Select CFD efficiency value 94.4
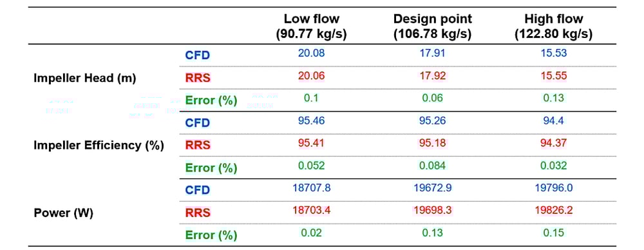The height and width of the screenshot is (250, 644). [553, 121]
